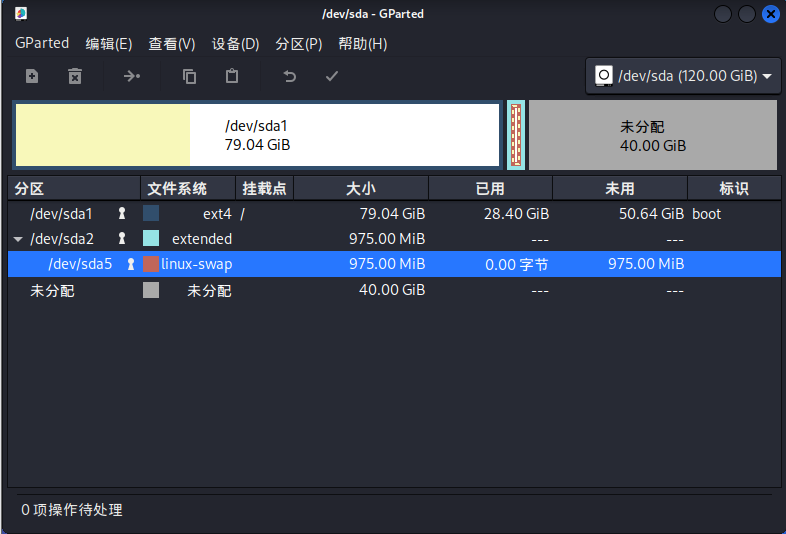Click the 40.00 GiB size cell in list
Viewport: 786px width, 534px height.
coord(392,290)
